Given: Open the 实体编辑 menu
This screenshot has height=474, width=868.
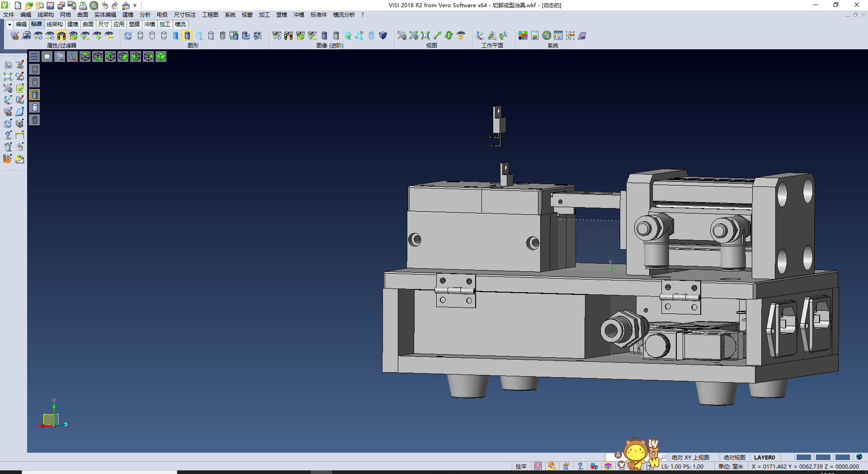Looking at the screenshot, I should [x=105, y=15].
